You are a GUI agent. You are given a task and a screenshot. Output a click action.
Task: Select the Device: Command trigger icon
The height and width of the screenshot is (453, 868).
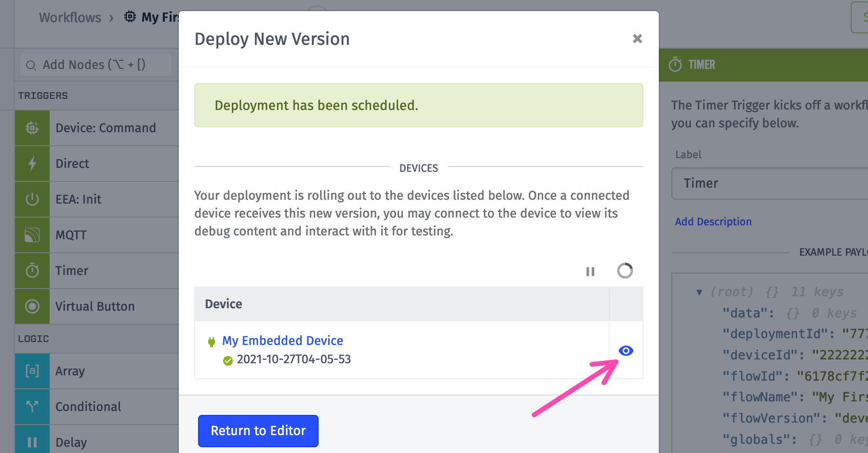(32, 128)
